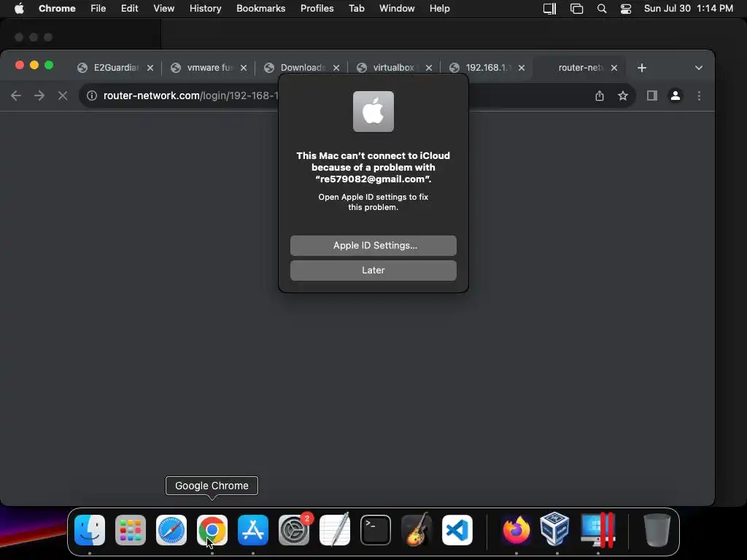Viewport: 747px width, 560px height.
Task: Click the Apple logo in the iCloud dialog
Action: pyautogui.click(x=373, y=112)
